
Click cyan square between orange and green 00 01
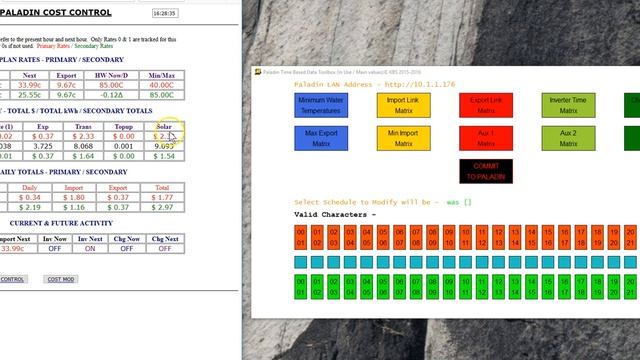pos(300,262)
